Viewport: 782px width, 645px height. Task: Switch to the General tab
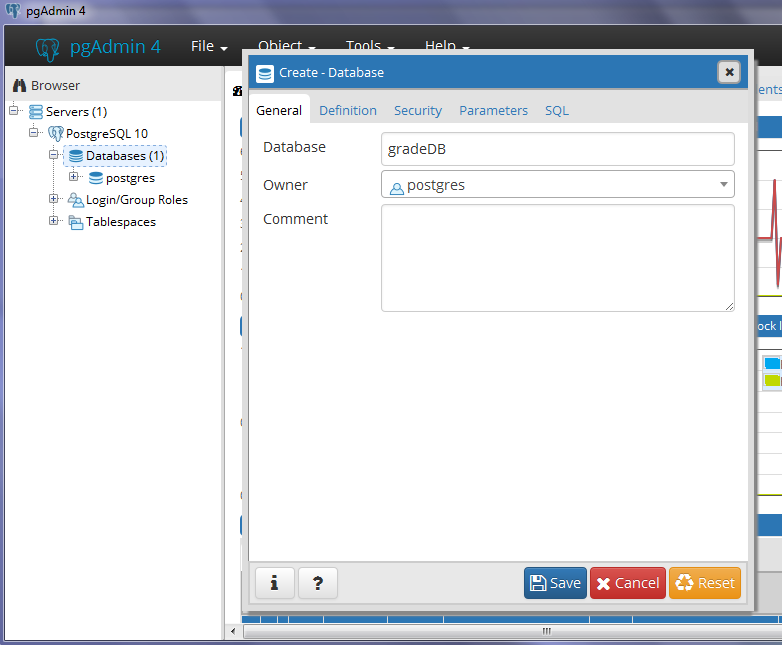pyautogui.click(x=279, y=110)
